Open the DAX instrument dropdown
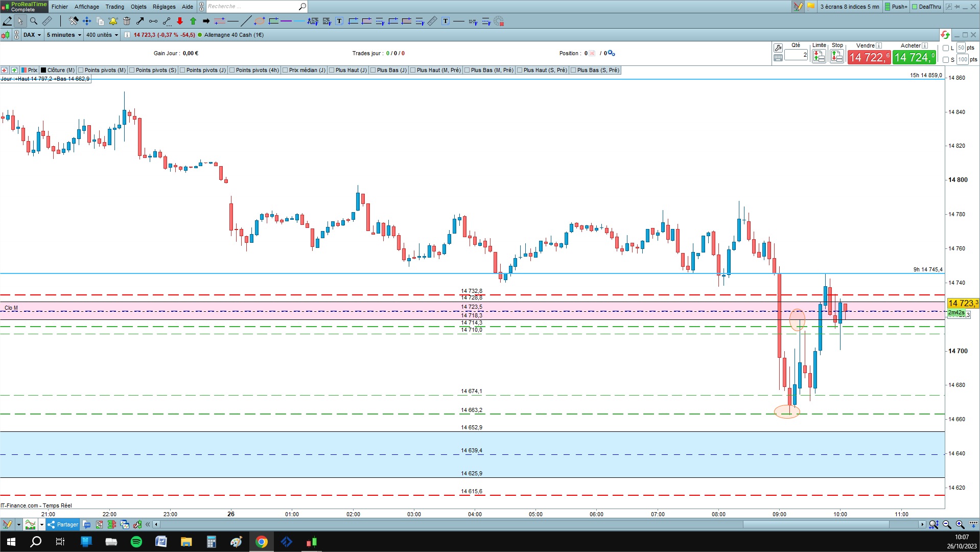The width and height of the screenshot is (980, 552). tap(32, 35)
